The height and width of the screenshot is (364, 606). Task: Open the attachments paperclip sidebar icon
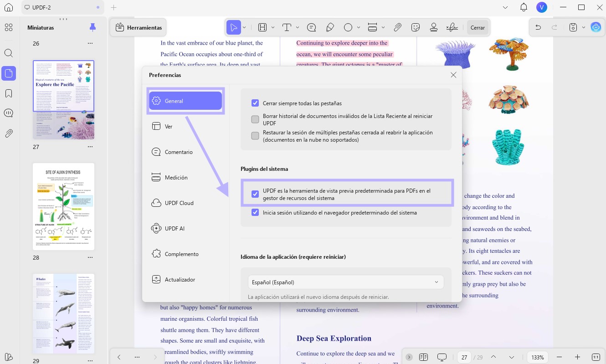8,133
